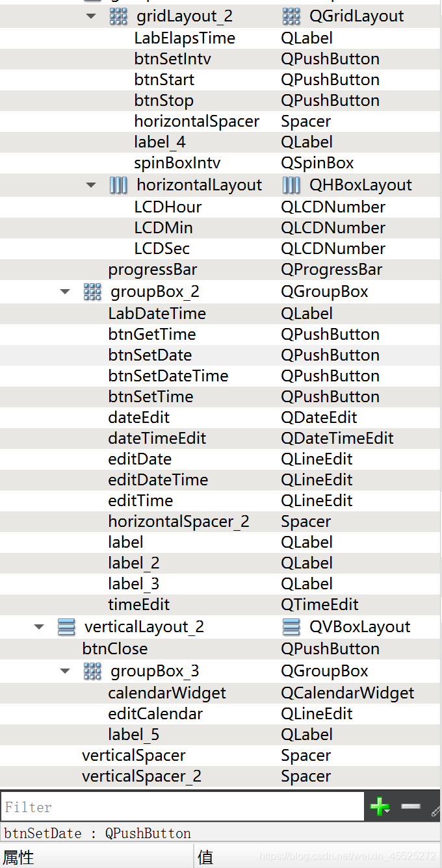Click the green plus add property icon
The image size is (442, 868).
pyautogui.click(x=379, y=807)
